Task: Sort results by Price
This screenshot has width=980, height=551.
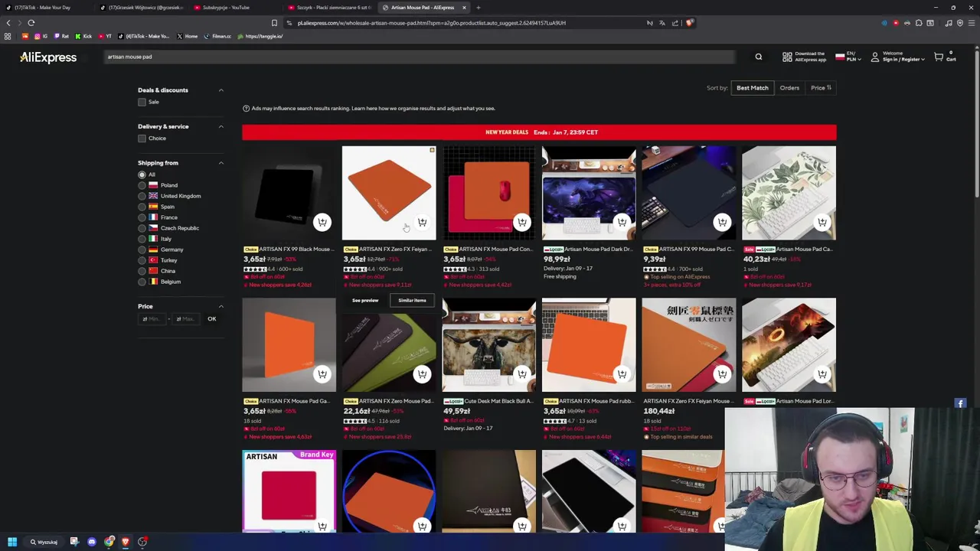Action: [821, 88]
